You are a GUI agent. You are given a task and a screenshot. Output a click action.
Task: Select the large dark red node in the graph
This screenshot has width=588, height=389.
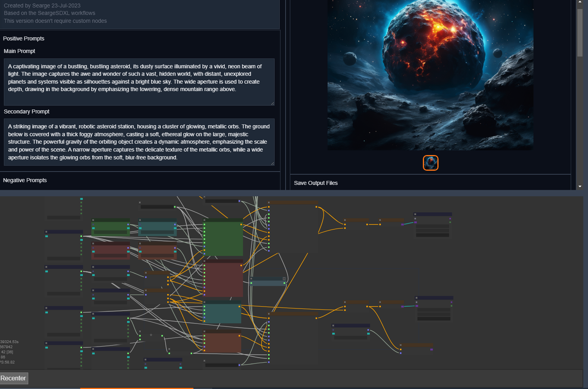point(223,278)
